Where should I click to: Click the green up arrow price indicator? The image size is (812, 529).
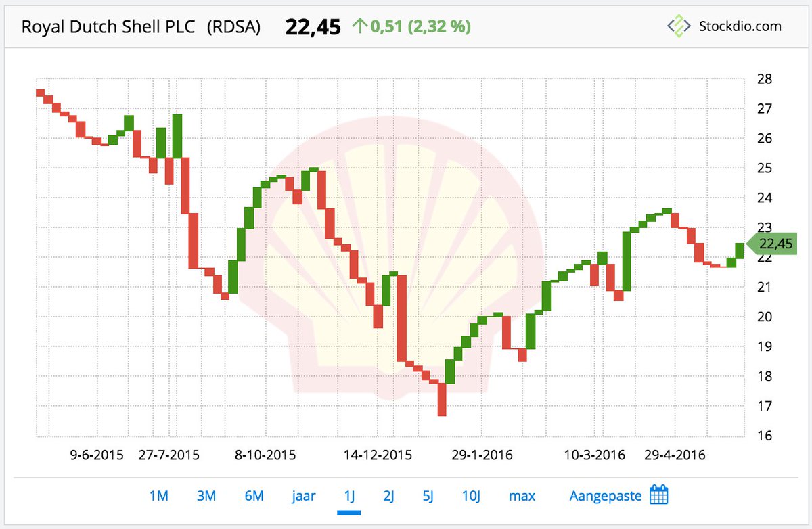(359, 26)
